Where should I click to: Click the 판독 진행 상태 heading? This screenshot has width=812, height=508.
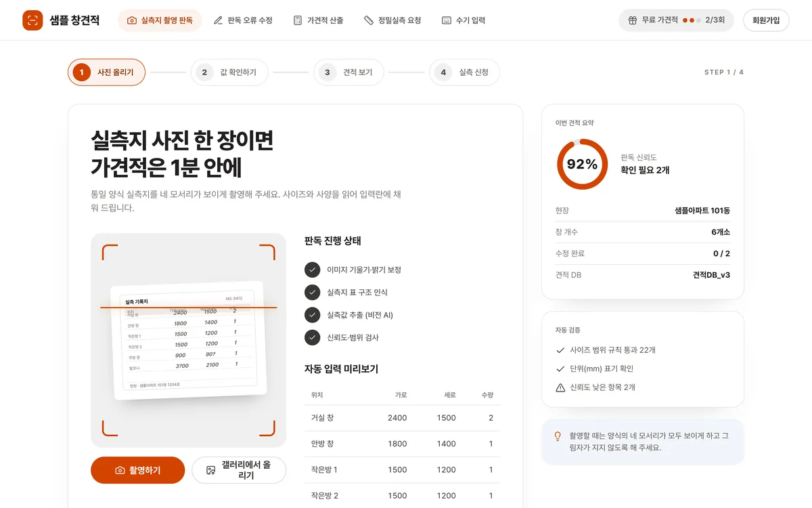[x=333, y=240]
